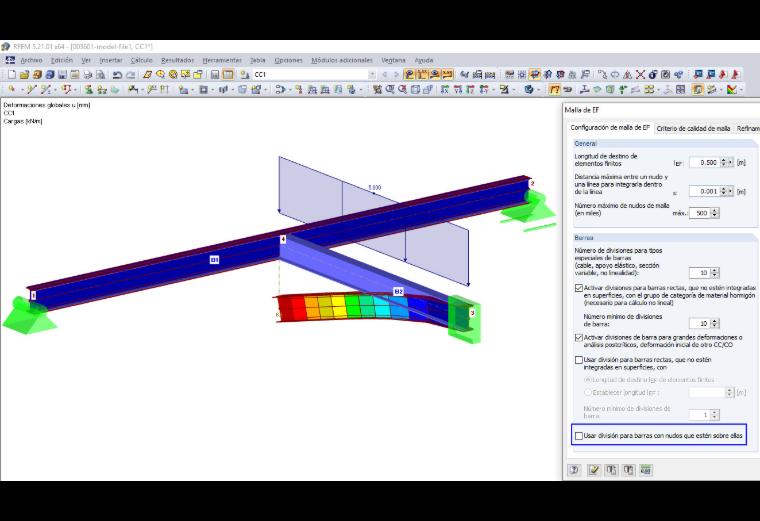
Task: Open the Insertar menu
Action: (x=111, y=60)
